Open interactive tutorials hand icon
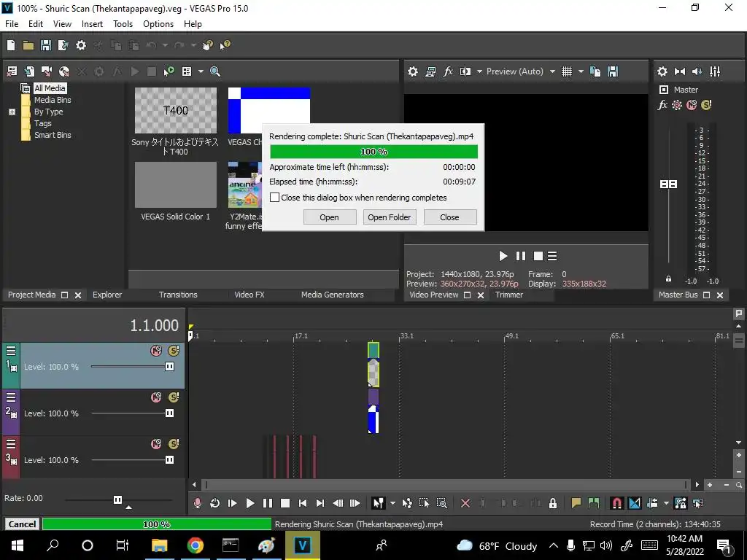This screenshot has width=747, height=560. (x=207, y=45)
